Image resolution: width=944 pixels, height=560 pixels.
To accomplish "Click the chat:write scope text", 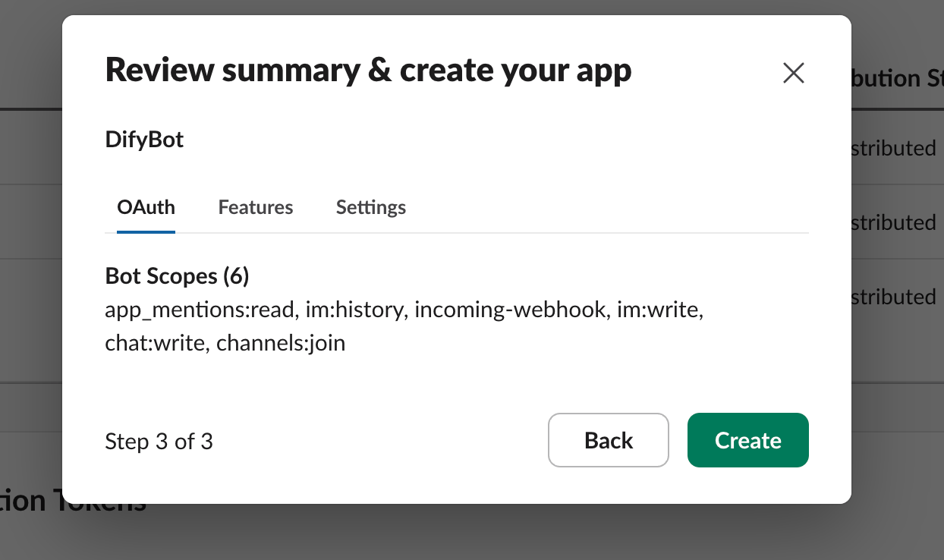I will 155,344.
